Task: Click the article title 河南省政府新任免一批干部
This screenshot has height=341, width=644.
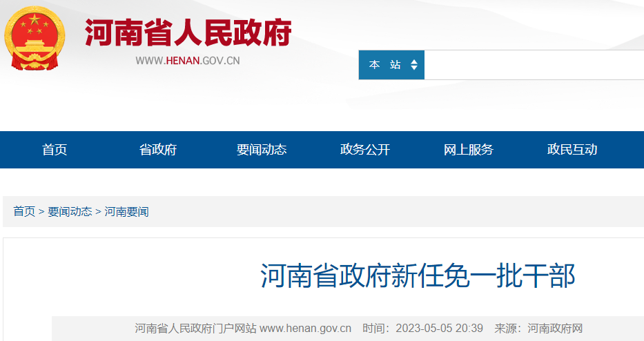Action: click(418, 275)
